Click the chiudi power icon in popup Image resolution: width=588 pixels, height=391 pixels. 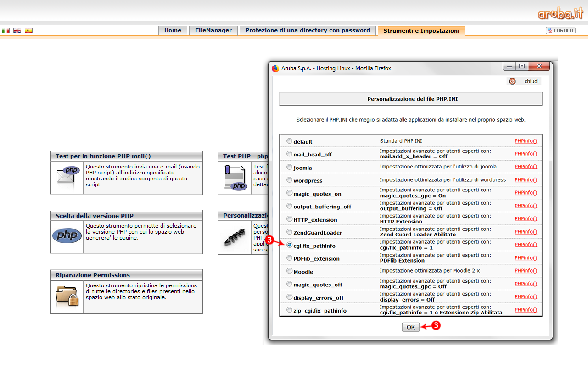click(512, 81)
